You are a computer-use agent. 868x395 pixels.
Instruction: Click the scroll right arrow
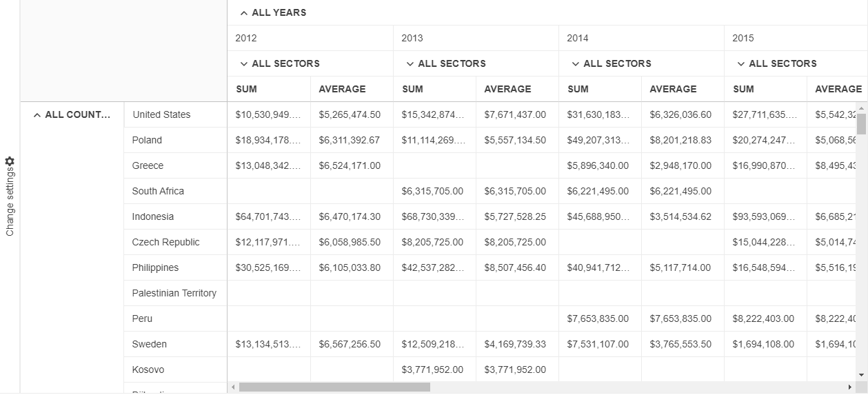pos(850,387)
